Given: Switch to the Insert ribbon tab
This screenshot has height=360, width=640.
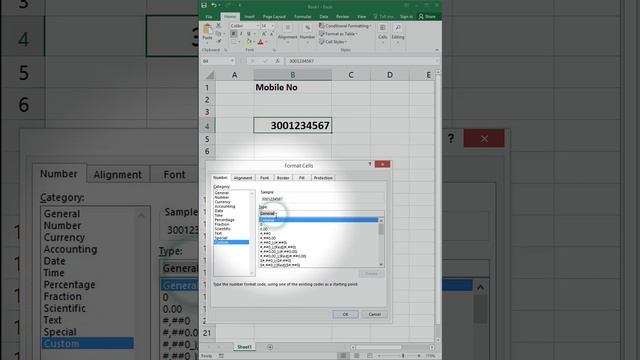Looking at the screenshot, I should coord(249,17).
